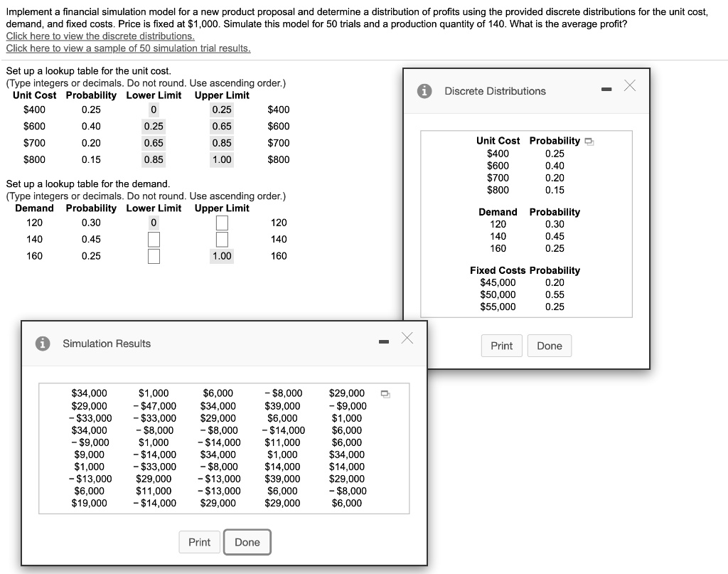
Task: Close the Discrete Distributions window
Action: pyautogui.click(x=628, y=85)
